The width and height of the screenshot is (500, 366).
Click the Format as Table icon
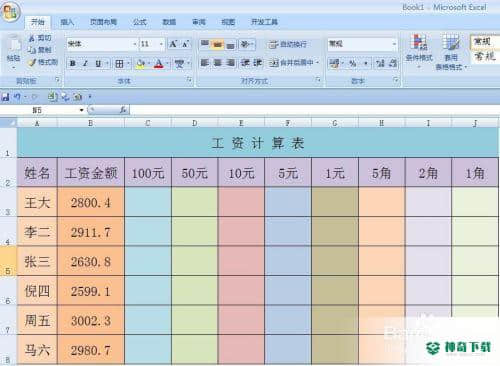point(451,52)
